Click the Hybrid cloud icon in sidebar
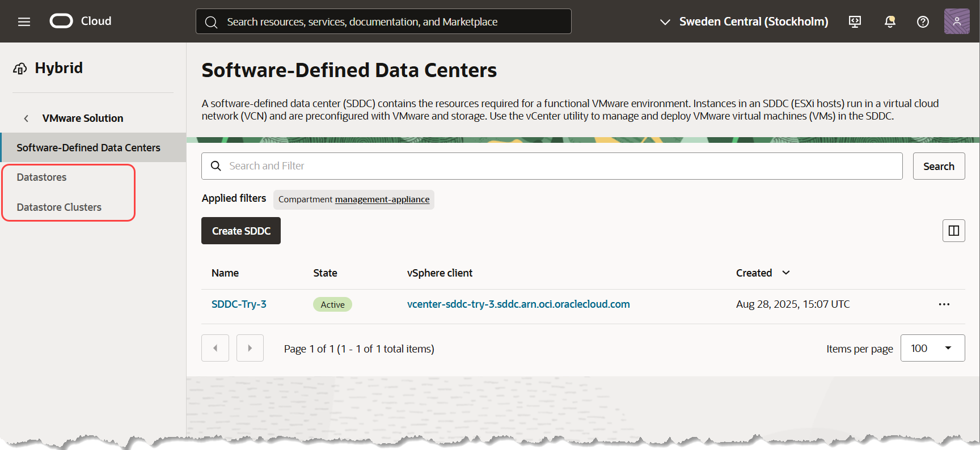The image size is (980, 450). coord(20,69)
